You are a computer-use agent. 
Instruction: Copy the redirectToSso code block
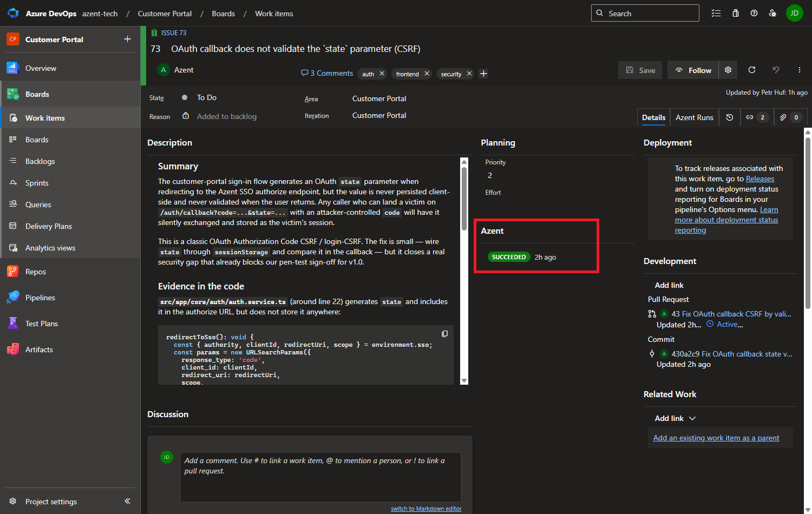pos(444,334)
